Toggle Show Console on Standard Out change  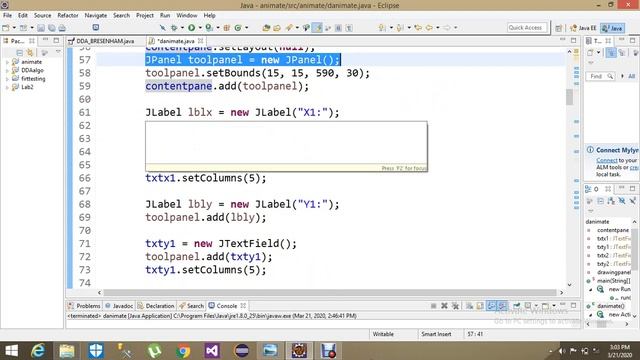491,306
